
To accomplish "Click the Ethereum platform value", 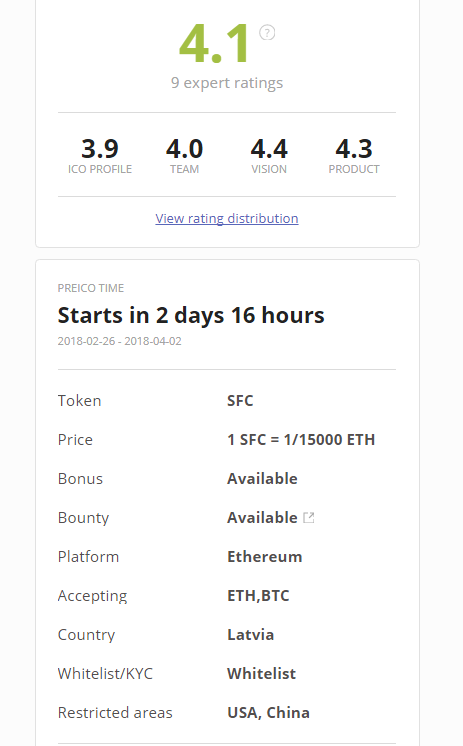I will click(x=265, y=557).
